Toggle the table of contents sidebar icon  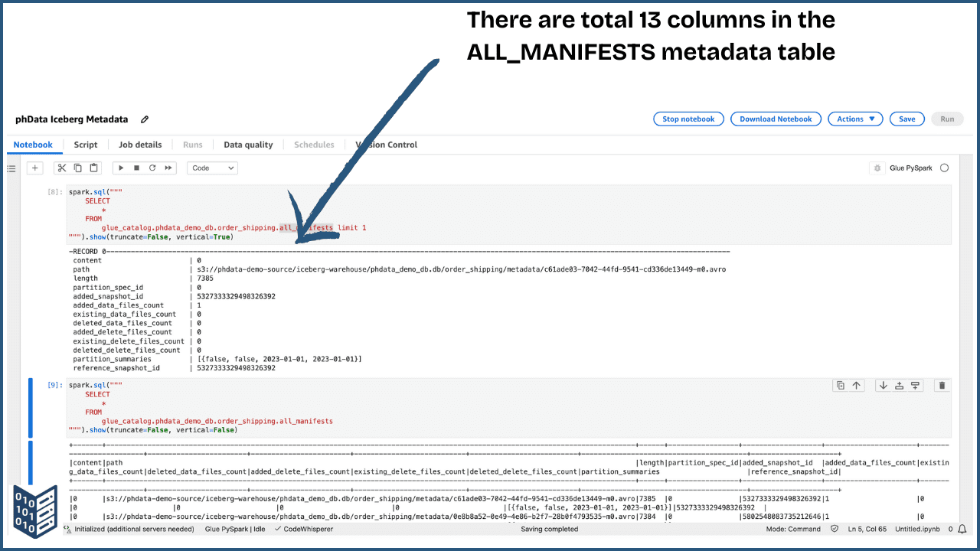(11, 168)
